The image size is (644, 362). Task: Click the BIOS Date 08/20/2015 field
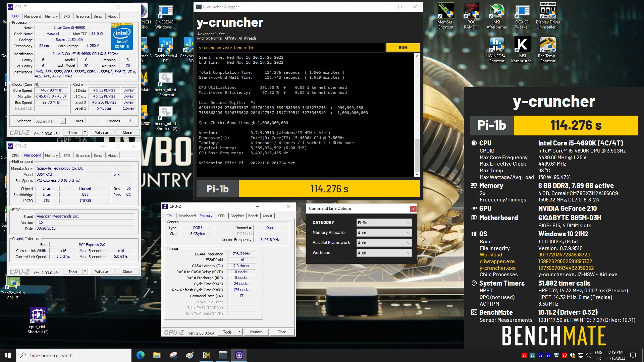(85, 229)
